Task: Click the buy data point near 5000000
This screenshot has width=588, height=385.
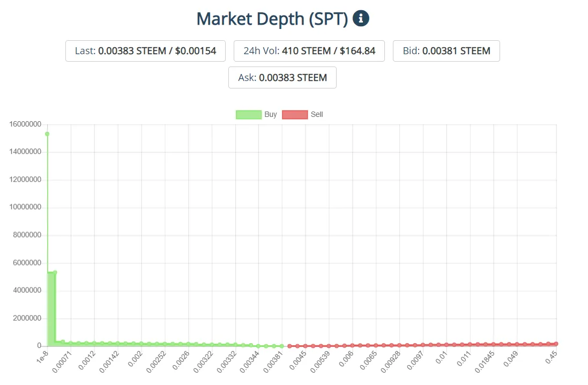Action: pos(55,272)
